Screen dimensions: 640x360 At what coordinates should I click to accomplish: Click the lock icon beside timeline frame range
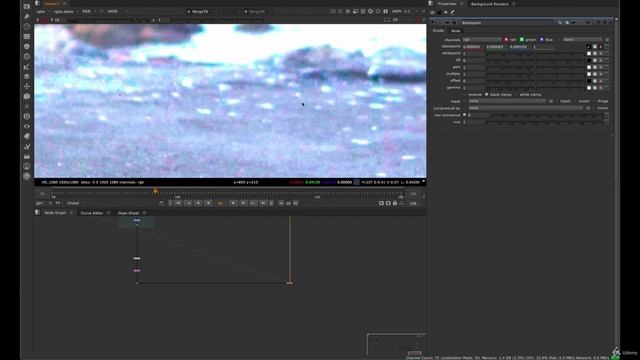click(x=395, y=203)
